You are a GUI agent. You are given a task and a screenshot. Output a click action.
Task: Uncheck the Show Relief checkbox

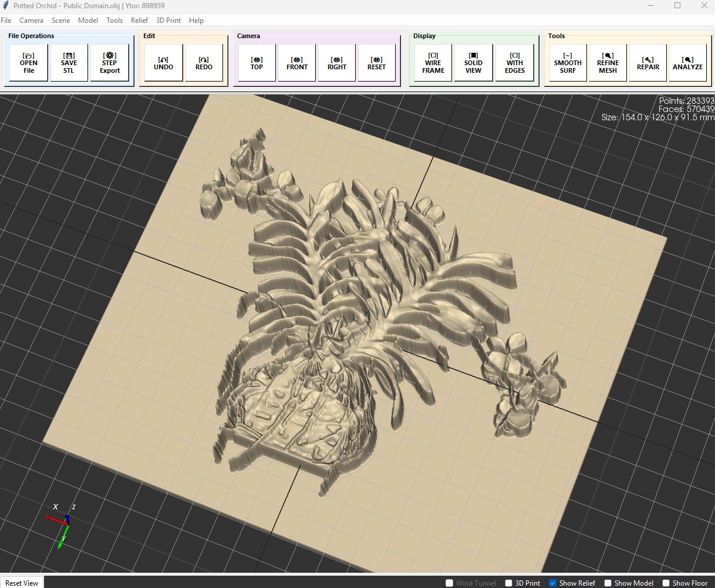[x=552, y=583]
